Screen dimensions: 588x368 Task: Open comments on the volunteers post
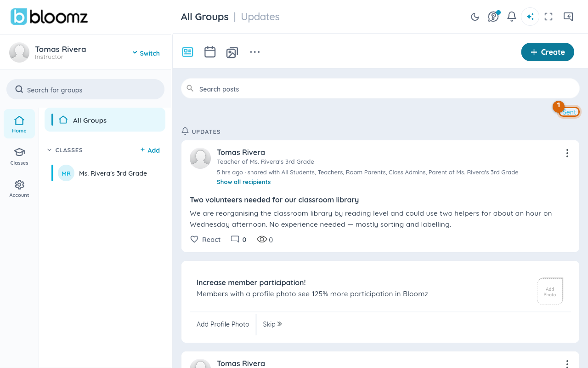tap(238, 239)
